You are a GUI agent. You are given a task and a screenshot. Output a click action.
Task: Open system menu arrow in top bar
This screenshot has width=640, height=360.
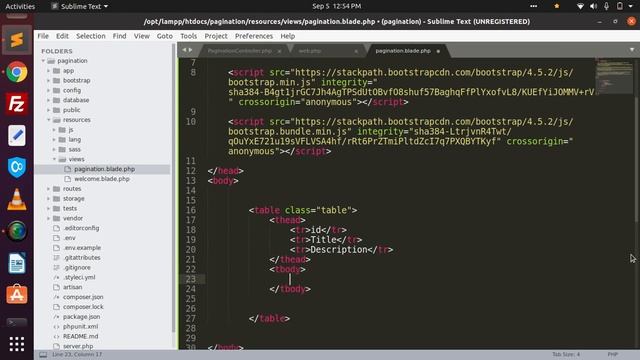click(x=631, y=6)
